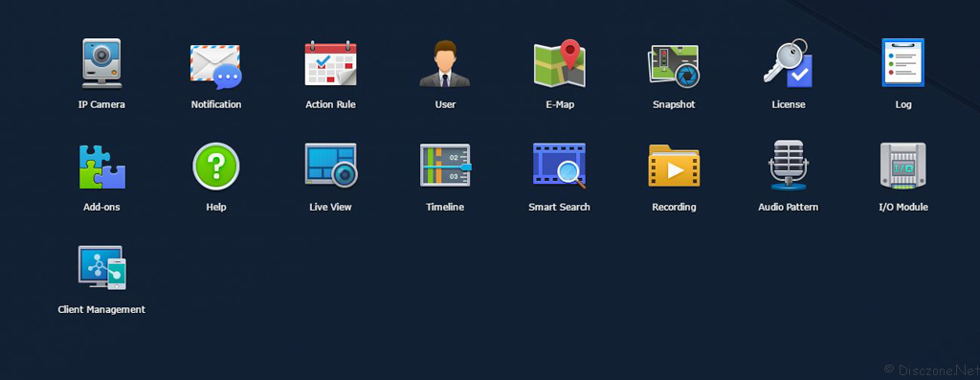Click the "Recording" text label
The width and height of the screenshot is (980, 380).
[674, 208]
